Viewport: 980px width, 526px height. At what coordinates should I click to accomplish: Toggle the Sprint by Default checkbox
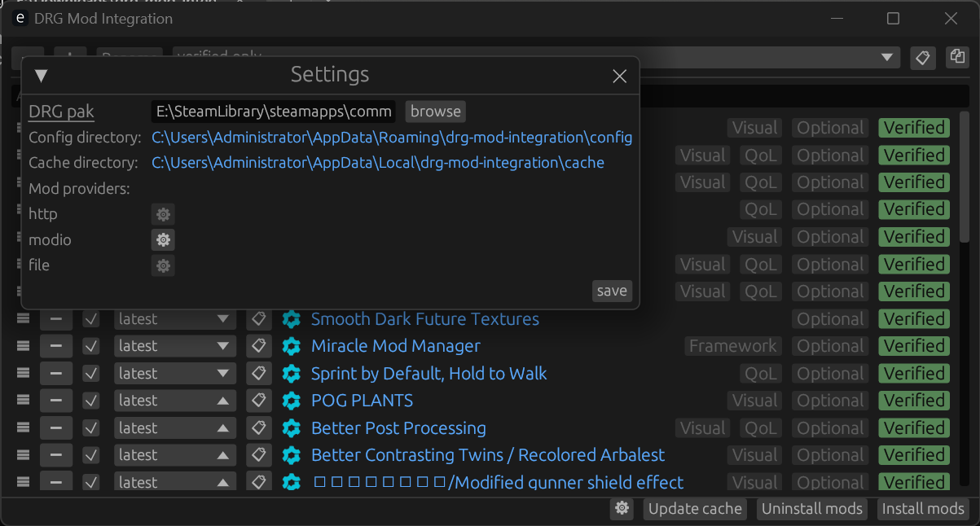point(91,374)
